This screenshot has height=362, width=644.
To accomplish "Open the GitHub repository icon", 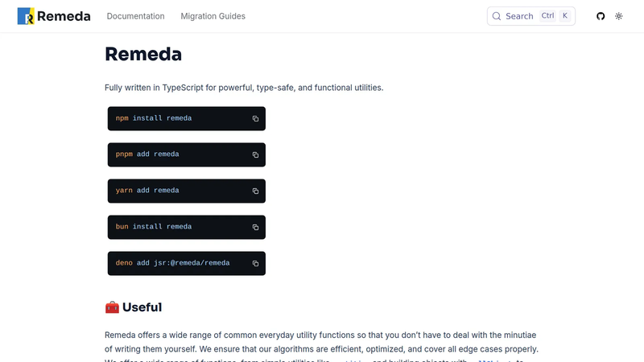I will click(601, 16).
